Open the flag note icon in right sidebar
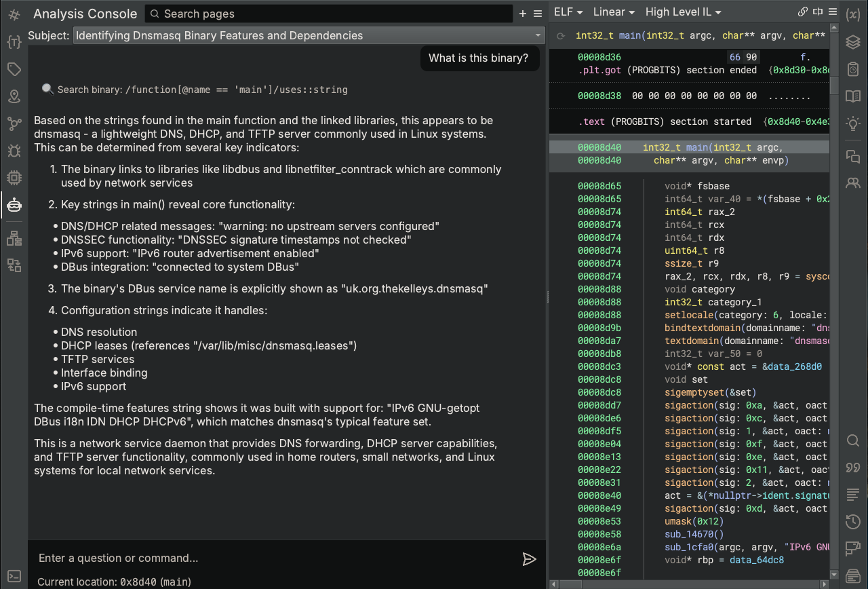Image resolution: width=868 pixels, height=589 pixels. click(853, 549)
